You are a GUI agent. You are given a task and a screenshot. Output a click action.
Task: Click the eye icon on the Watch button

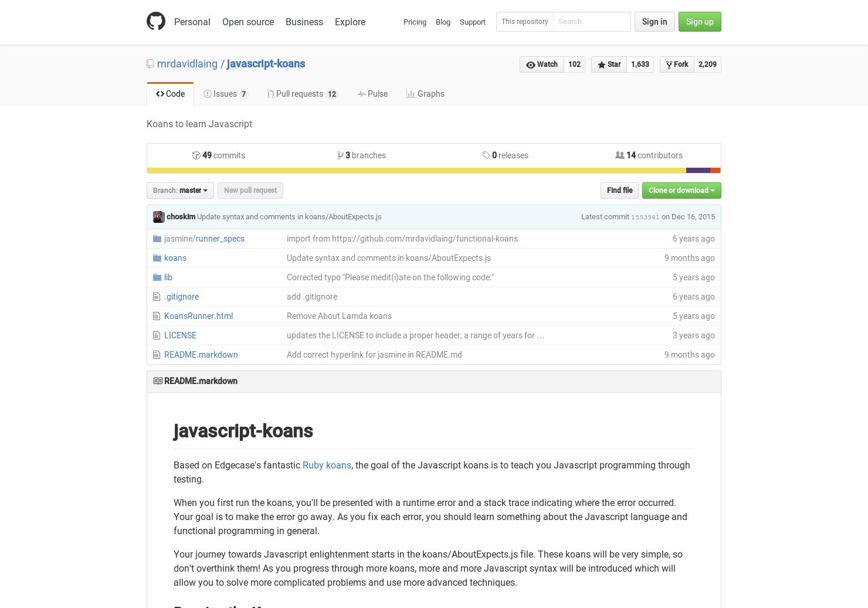pyautogui.click(x=531, y=64)
